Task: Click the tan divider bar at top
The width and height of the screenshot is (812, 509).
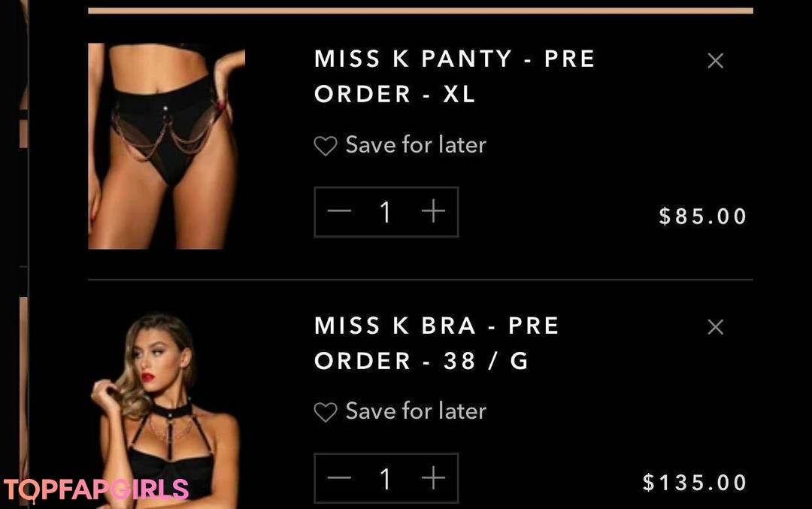Action: [420, 11]
